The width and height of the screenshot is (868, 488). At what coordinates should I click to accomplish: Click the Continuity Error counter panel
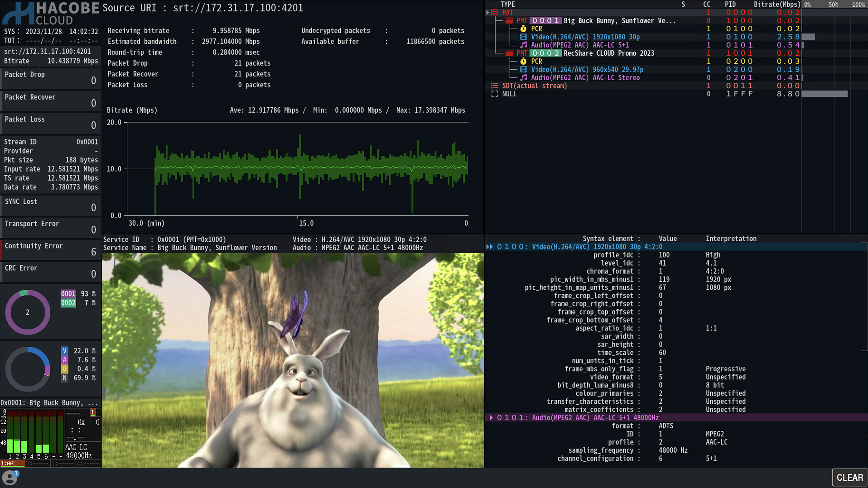50,250
